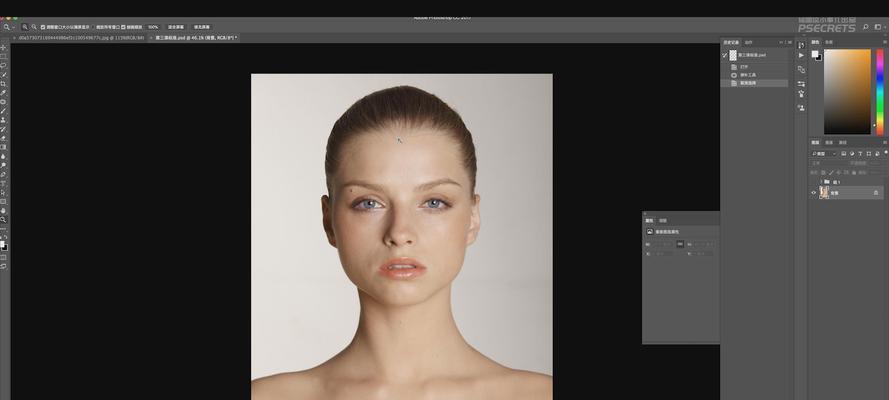Pick a color in the color field
The height and width of the screenshot is (400, 889).
(847, 91)
